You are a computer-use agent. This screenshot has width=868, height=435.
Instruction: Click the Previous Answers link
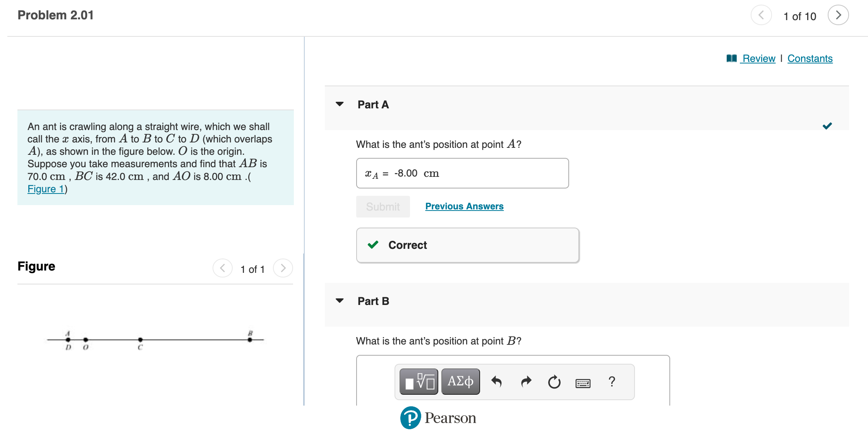pos(464,206)
